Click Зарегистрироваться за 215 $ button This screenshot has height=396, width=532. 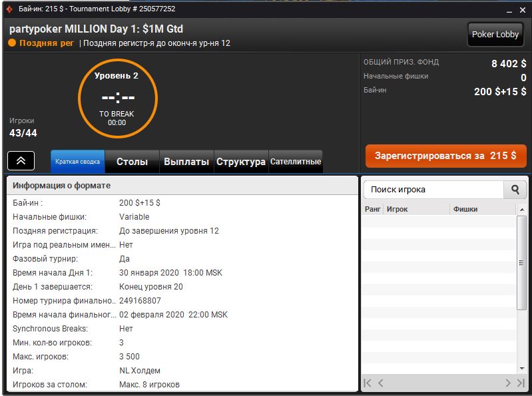(446, 156)
